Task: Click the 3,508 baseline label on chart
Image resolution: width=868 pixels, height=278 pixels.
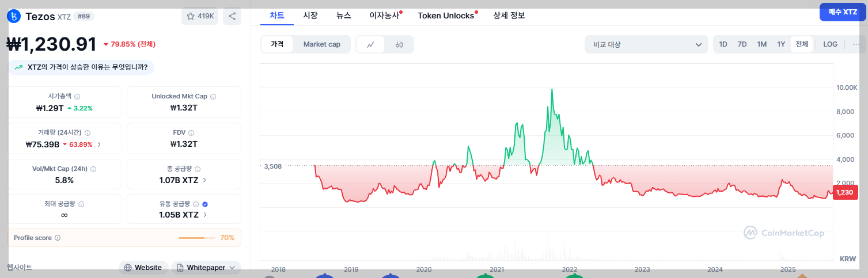Action: pos(272,166)
